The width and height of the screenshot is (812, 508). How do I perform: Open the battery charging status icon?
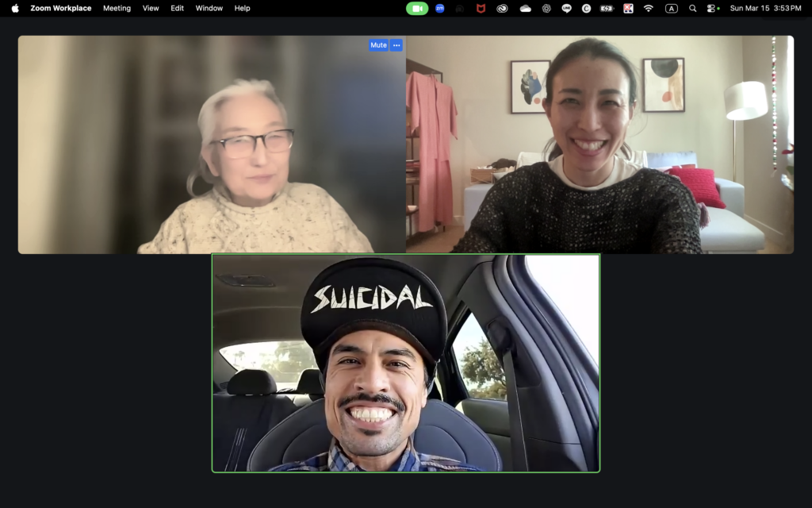click(607, 8)
